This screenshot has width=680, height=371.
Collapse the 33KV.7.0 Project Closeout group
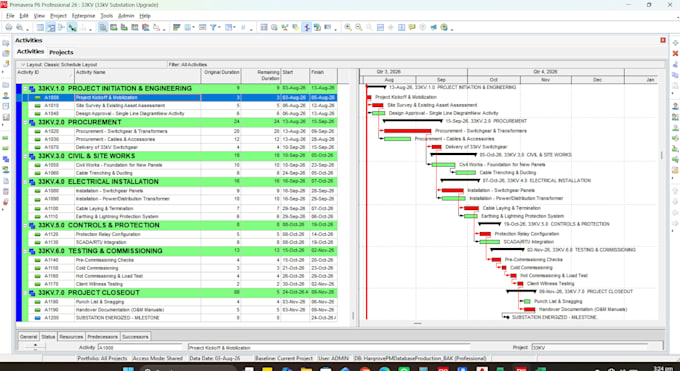tap(25, 293)
